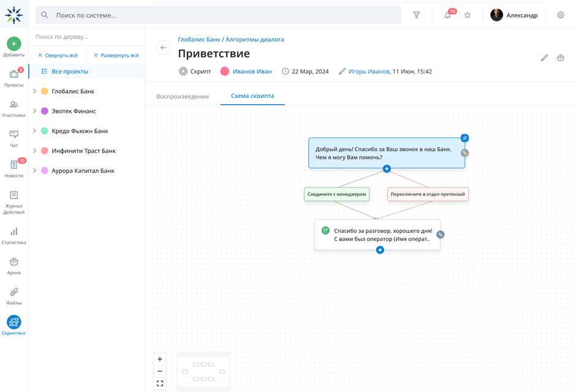This screenshot has height=392, width=576.
Task: Open the Иванов Иван profile link
Action: [252, 72]
